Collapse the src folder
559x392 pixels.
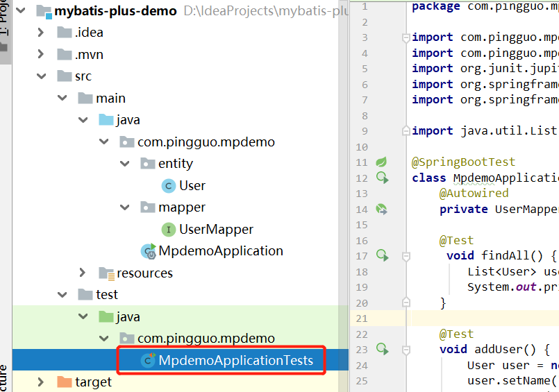click(42, 76)
